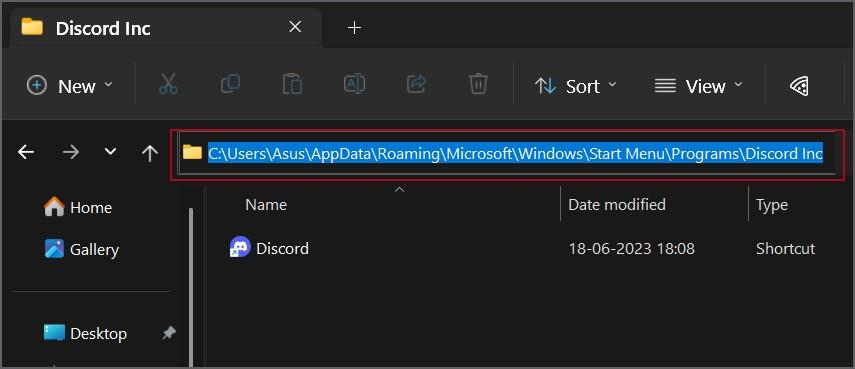Sort by Date modified column header

point(617,204)
